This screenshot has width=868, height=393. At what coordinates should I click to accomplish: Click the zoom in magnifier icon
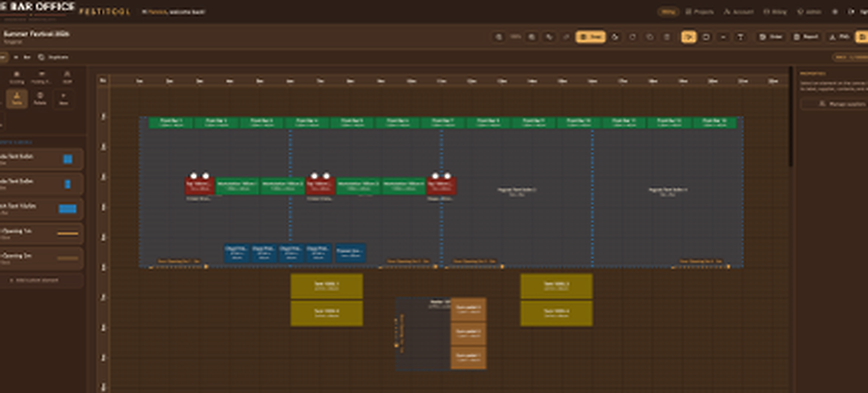click(532, 37)
